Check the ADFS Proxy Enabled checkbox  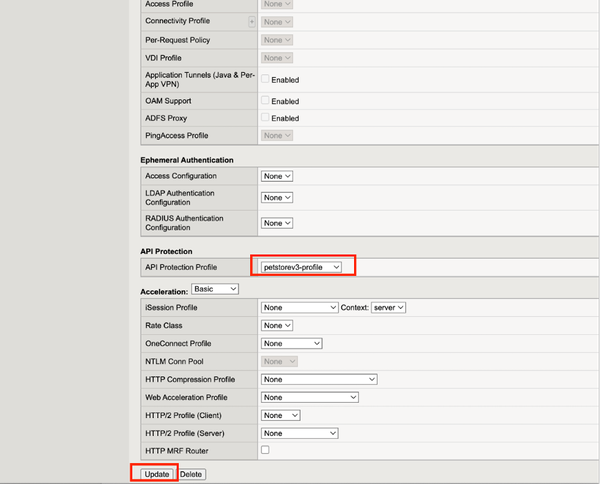pos(265,117)
